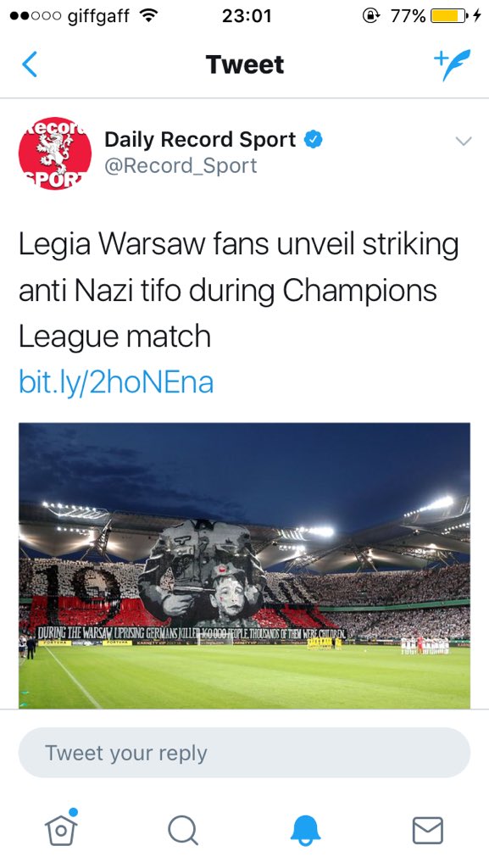Open the stadium tifo photo

(x=244, y=565)
